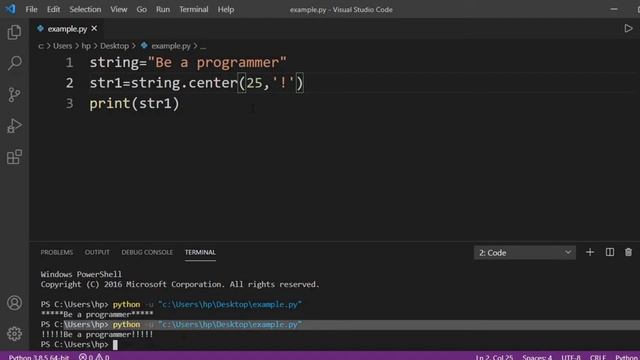Click the word 'center' in line 2
The image size is (640, 360).
pyautogui.click(x=213, y=83)
